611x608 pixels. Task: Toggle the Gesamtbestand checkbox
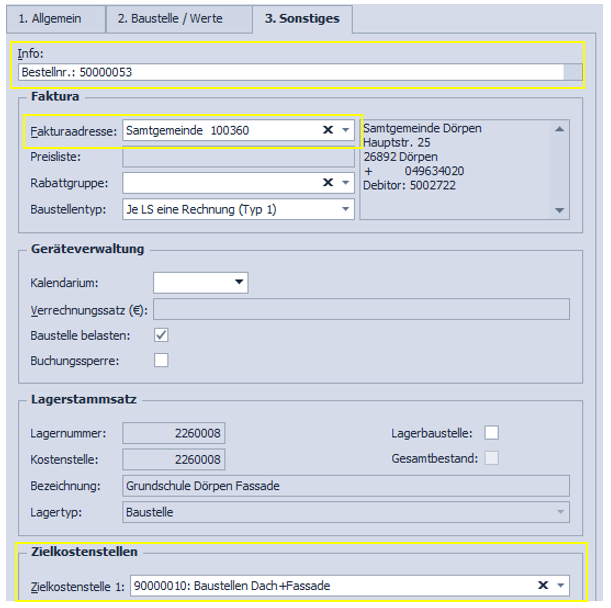click(491, 457)
